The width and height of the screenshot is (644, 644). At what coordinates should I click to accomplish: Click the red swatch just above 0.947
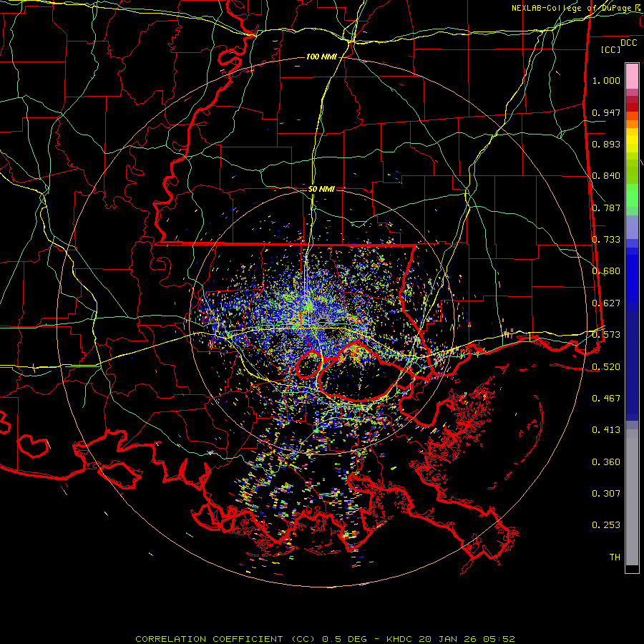[632, 107]
